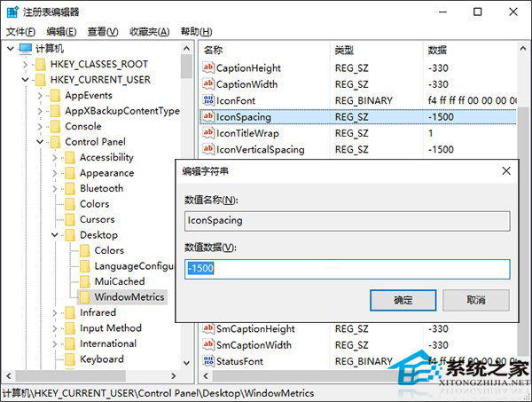Open the 文件(F) menu
The image size is (532, 402).
[20, 32]
